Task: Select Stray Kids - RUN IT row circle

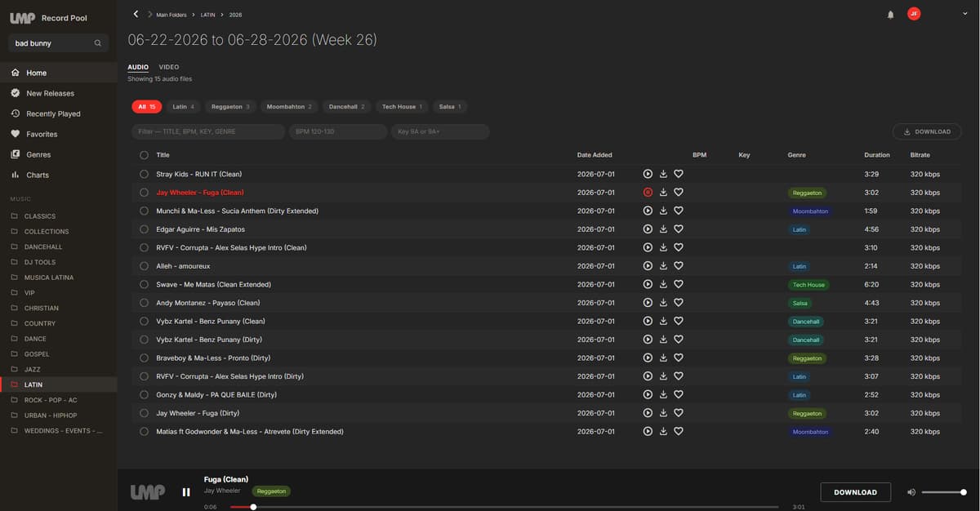Action: tap(144, 174)
